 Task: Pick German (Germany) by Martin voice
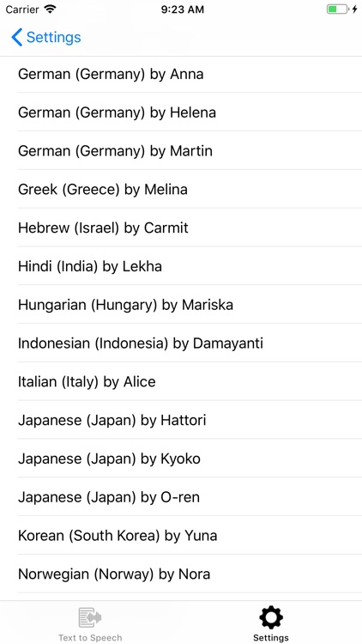coord(181,151)
